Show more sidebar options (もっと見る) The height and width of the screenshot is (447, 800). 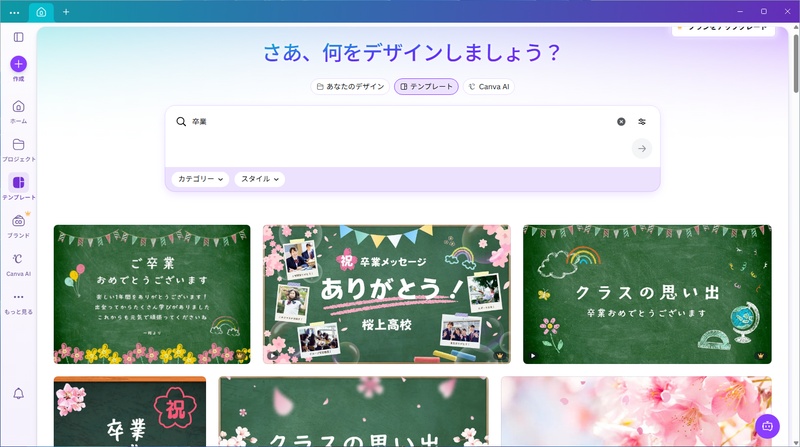(18, 303)
